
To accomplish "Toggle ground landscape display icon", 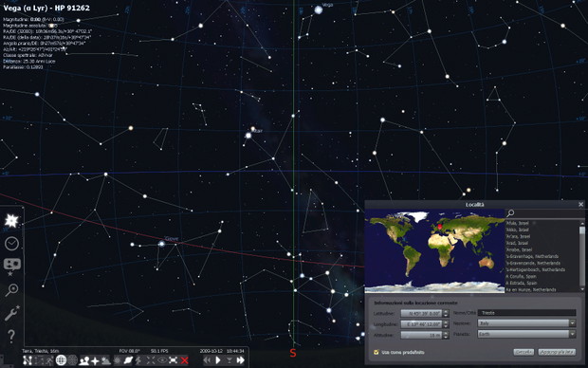I will [84, 360].
